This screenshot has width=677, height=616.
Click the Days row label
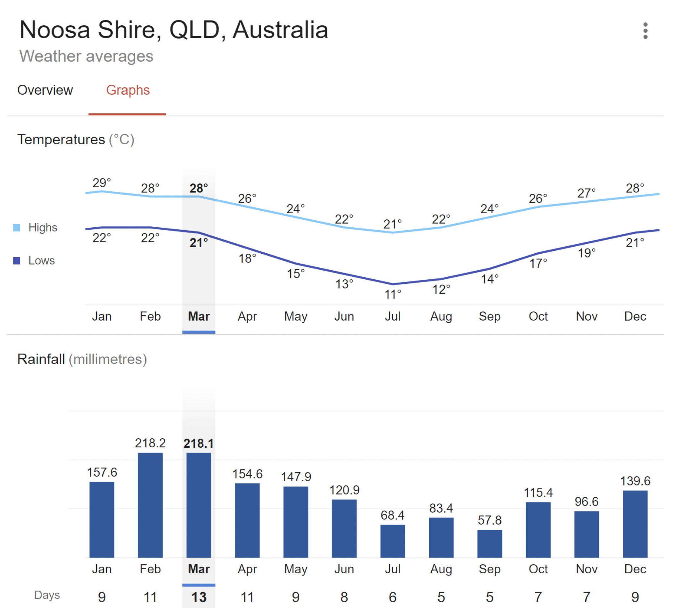point(47,595)
